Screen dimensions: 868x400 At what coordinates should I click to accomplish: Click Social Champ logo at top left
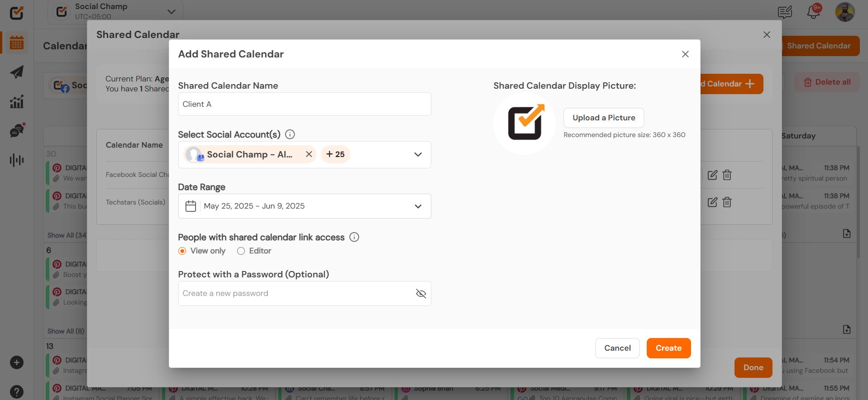point(17,13)
